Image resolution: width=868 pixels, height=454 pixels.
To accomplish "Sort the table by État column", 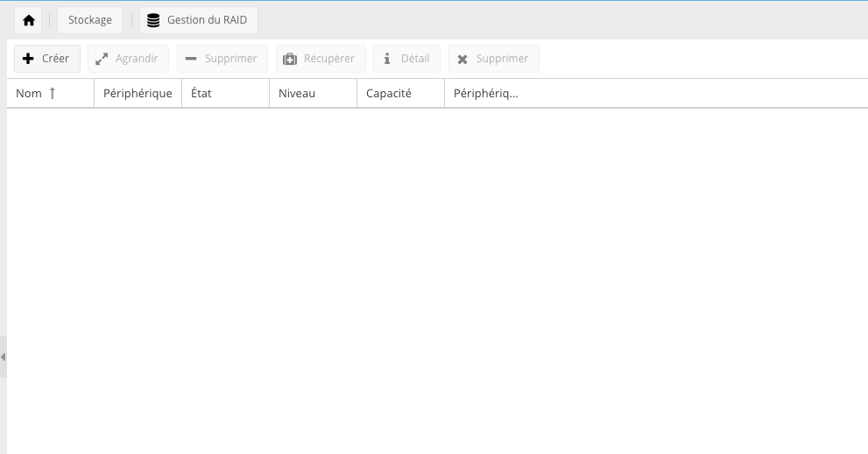I will 201,93.
